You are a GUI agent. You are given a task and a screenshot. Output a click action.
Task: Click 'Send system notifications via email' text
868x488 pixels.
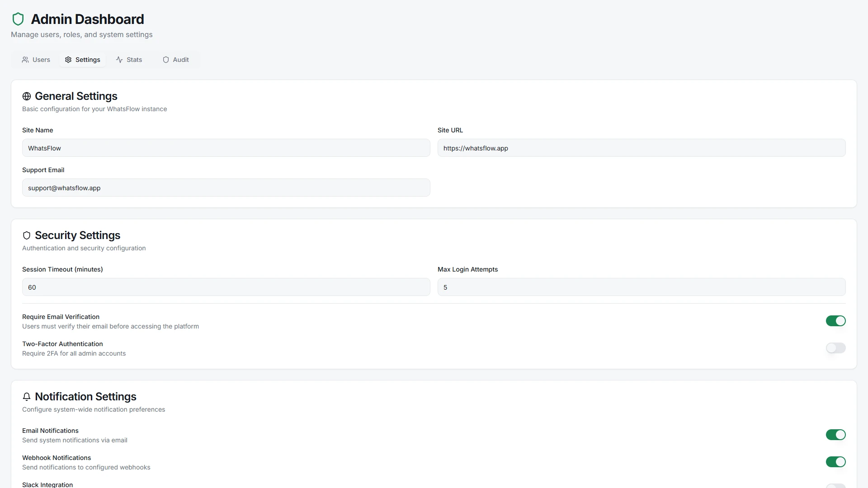pos(75,440)
